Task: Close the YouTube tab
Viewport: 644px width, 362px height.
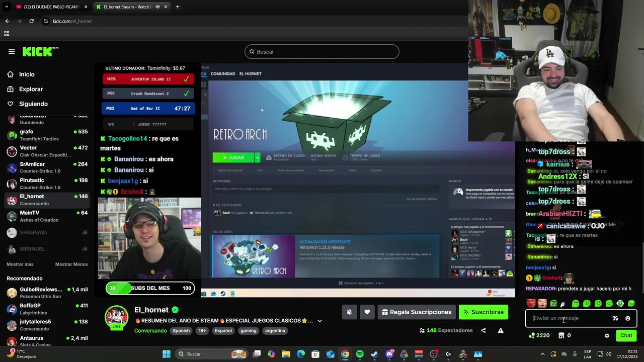Action: pos(86,7)
